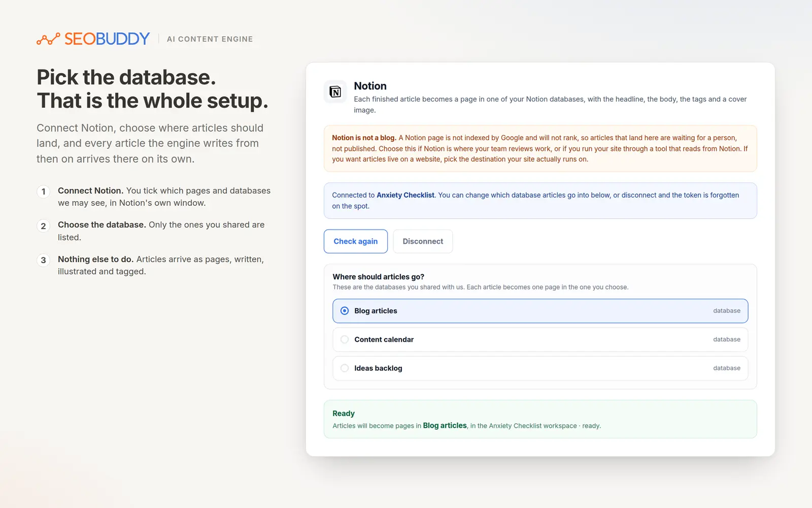Click the SEOBuddy logo

click(93, 39)
